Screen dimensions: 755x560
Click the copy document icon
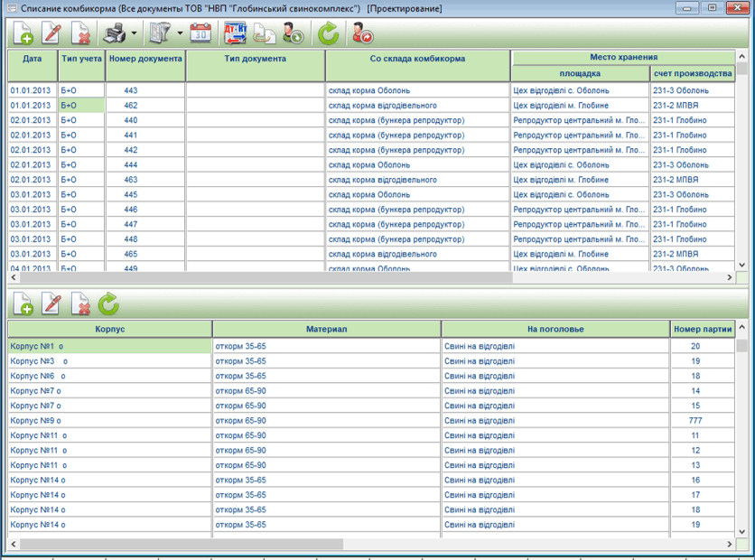pos(263,34)
